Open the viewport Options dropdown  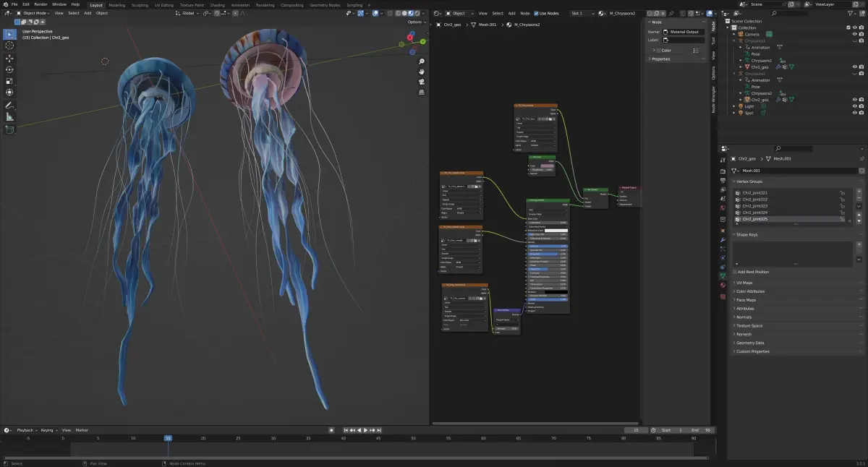416,22
